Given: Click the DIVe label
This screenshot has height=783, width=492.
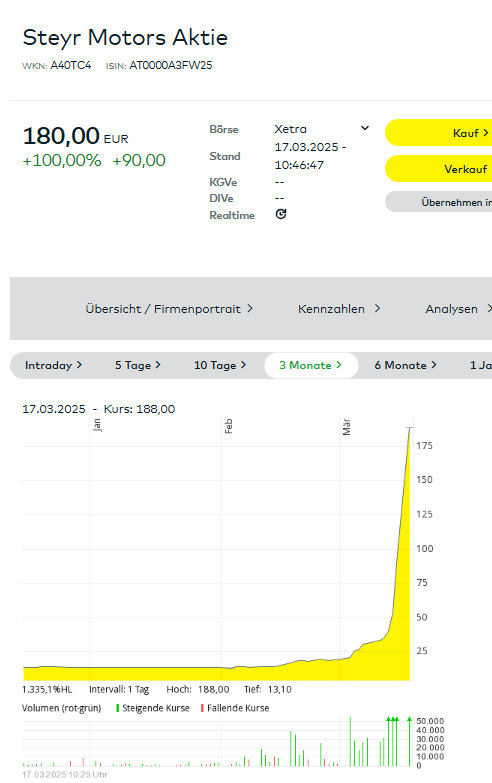Looking at the screenshot, I should 221,198.
